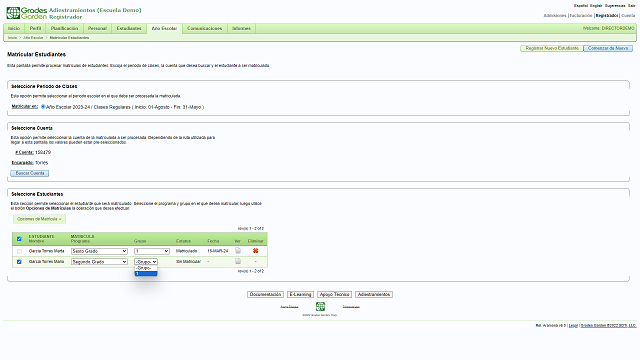Click the Comenzar de Nuevo button
This screenshot has width=640, height=360.
[608, 48]
